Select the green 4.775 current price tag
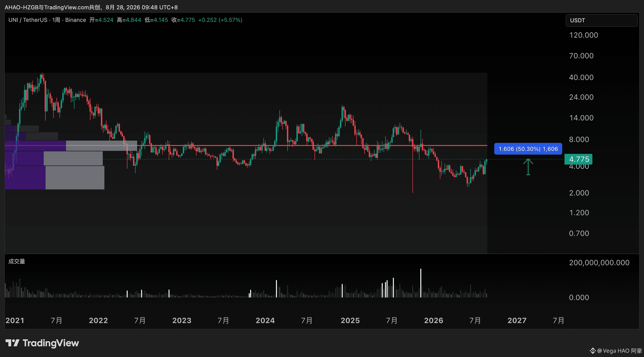The width and height of the screenshot is (644, 357). pos(578,159)
